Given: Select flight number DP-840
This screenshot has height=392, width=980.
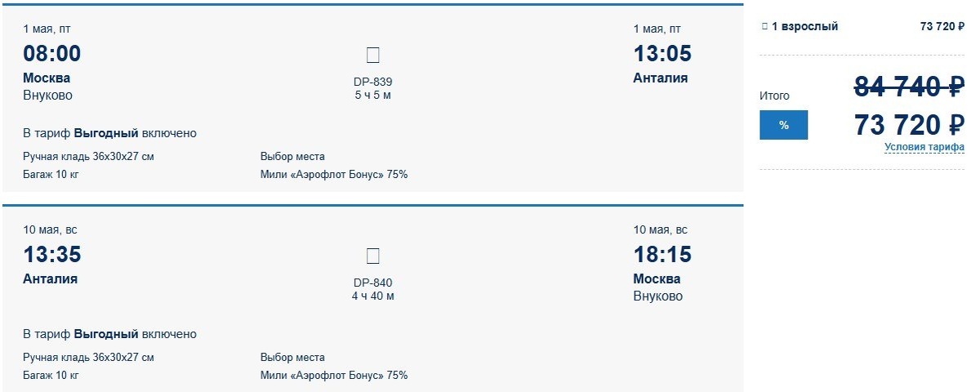Looking at the screenshot, I should [373, 283].
